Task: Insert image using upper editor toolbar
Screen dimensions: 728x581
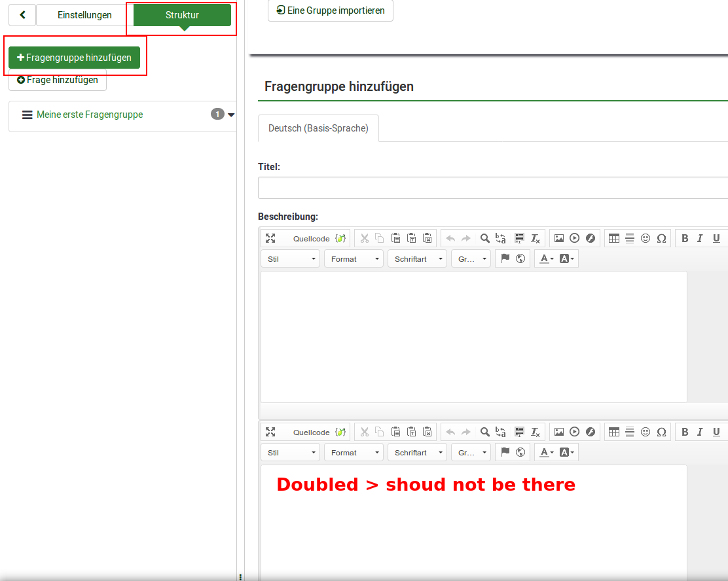Action: coord(558,238)
